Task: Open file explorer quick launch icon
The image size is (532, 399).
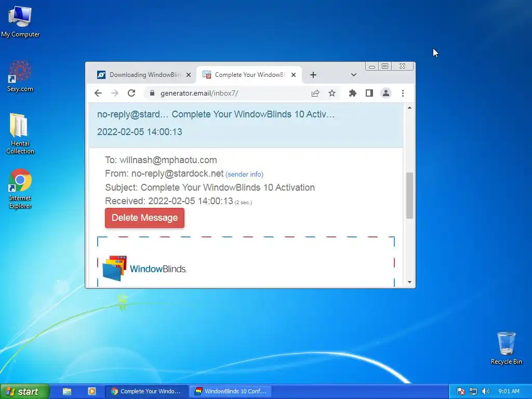Action: [x=67, y=392]
